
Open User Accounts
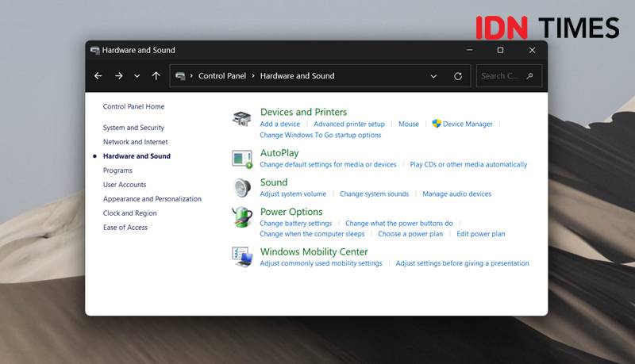125,185
